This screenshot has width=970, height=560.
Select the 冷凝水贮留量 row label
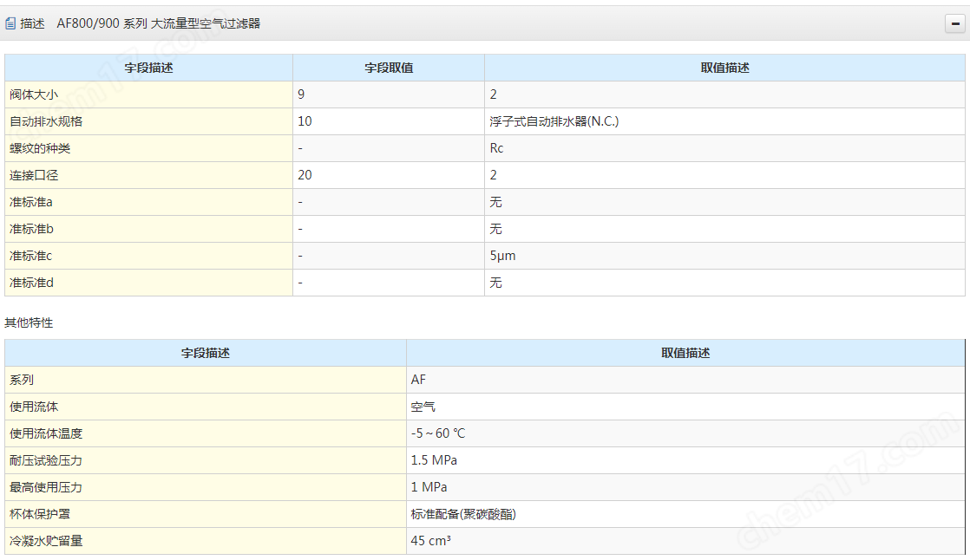coord(46,541)
